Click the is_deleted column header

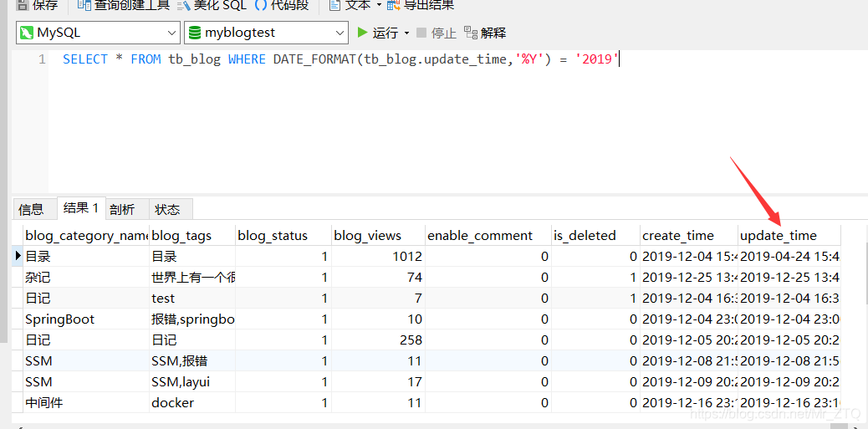tap(595, 236)
